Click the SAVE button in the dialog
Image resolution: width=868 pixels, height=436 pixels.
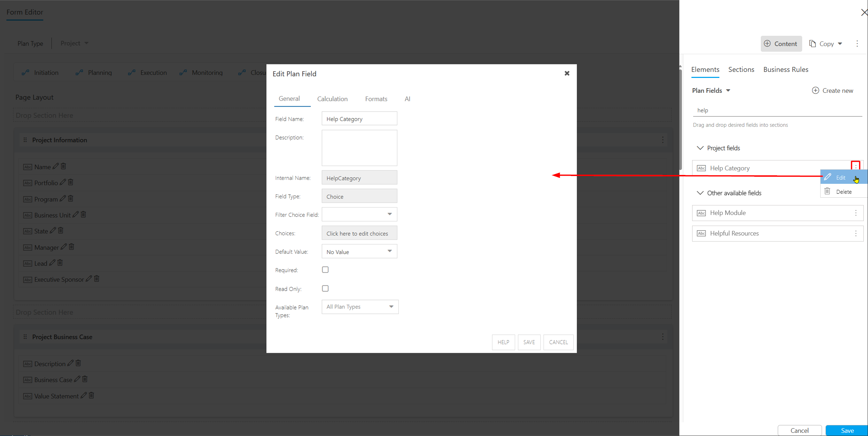point(529,342)
